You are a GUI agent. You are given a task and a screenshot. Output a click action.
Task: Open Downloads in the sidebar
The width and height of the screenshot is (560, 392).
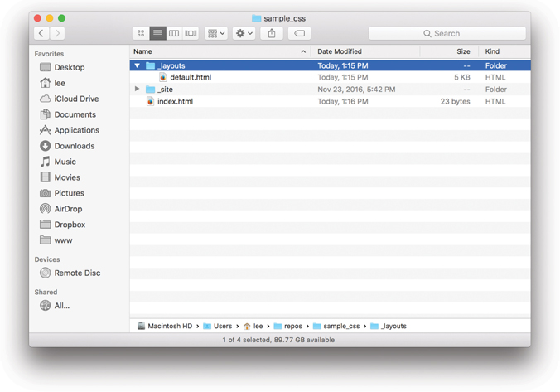point(74,146)
